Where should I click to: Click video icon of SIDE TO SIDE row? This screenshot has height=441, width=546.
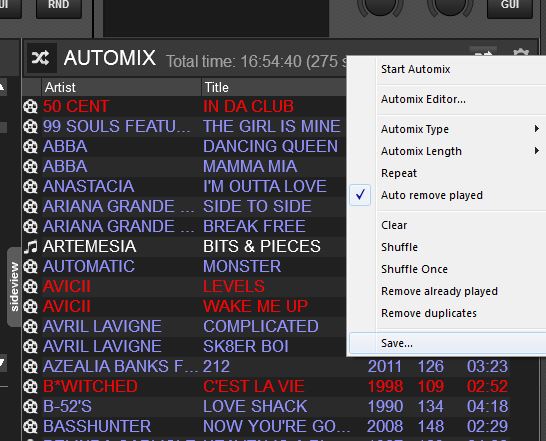point(31,206)
